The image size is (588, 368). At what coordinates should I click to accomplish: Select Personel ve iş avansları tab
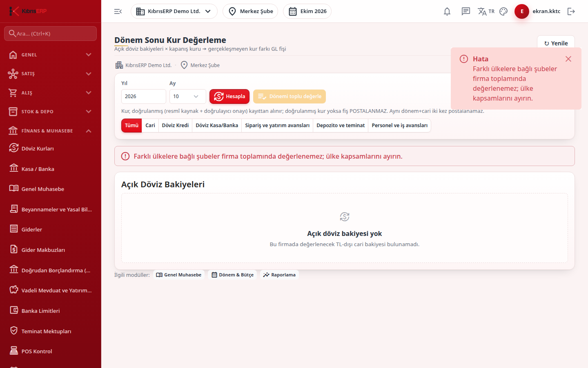point(400,126)
